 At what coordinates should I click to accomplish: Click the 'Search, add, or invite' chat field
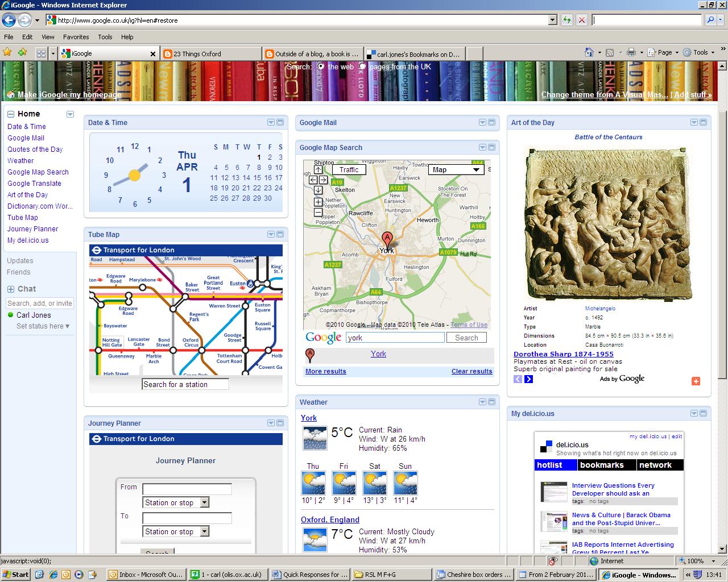40,303
